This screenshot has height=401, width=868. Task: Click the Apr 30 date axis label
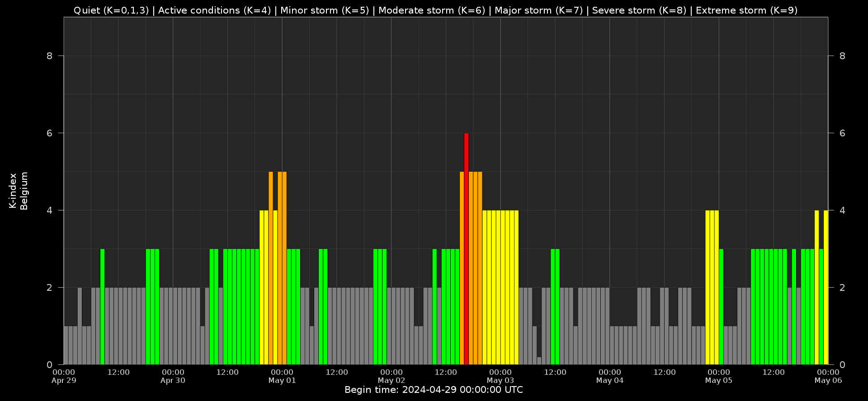pos(173,381)
